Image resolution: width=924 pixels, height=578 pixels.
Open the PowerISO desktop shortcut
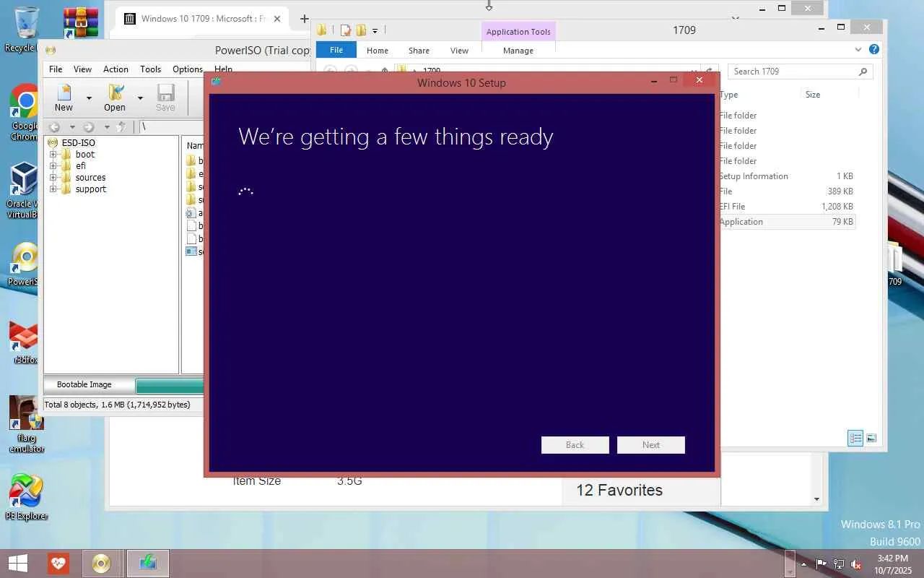click(24, 264)
